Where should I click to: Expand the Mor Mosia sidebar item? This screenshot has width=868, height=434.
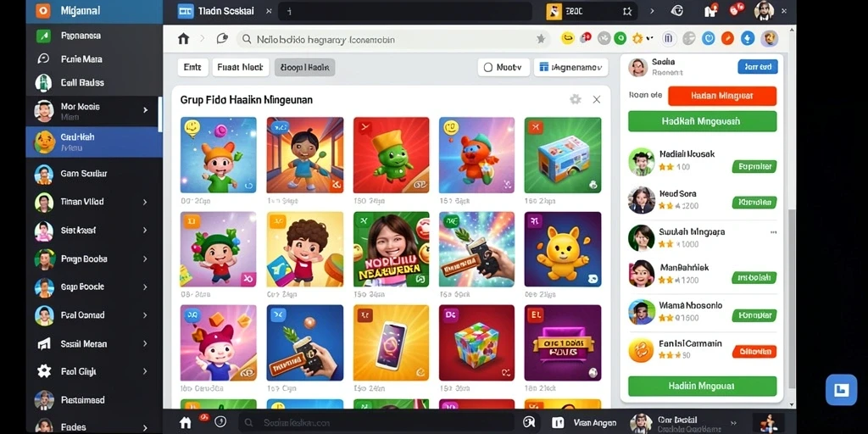[x=146, y=110]
